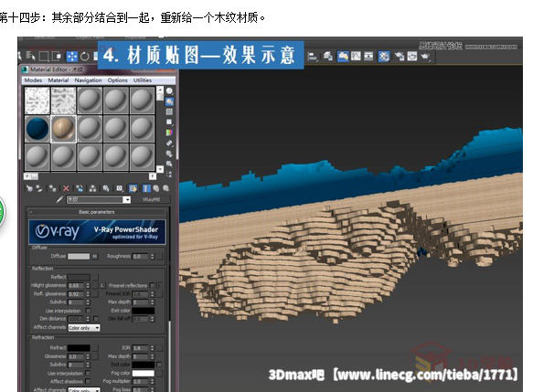Screen dimensions: 554x392
Task: Open the Options menu
Action: point(117,80)
